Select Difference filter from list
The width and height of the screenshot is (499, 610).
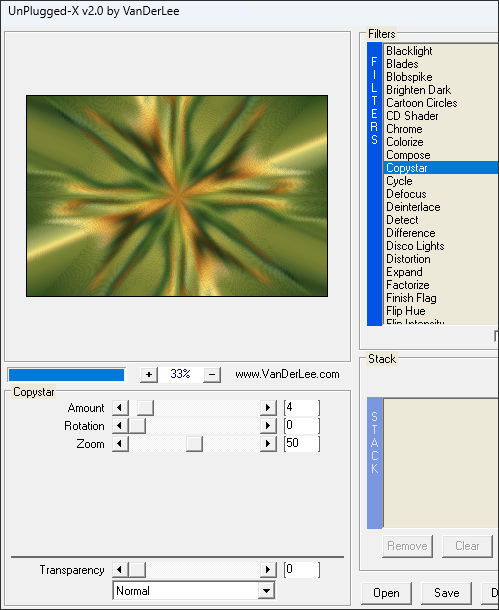441,233
